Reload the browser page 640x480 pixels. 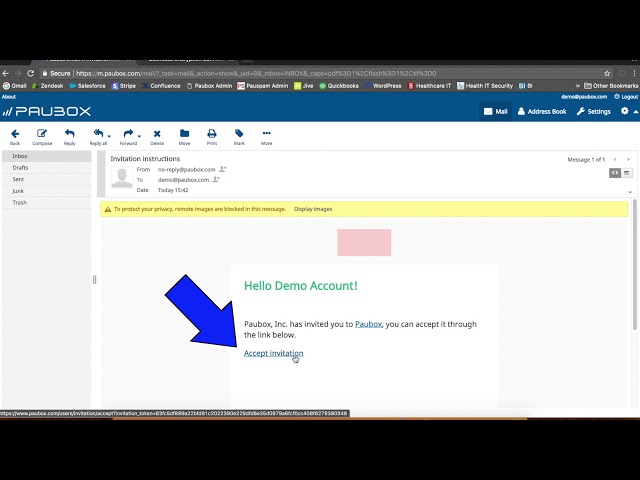(x=30, y=73)
